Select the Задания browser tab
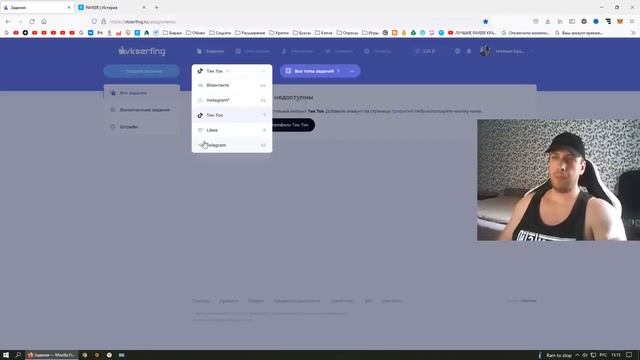 pos(37,7)
